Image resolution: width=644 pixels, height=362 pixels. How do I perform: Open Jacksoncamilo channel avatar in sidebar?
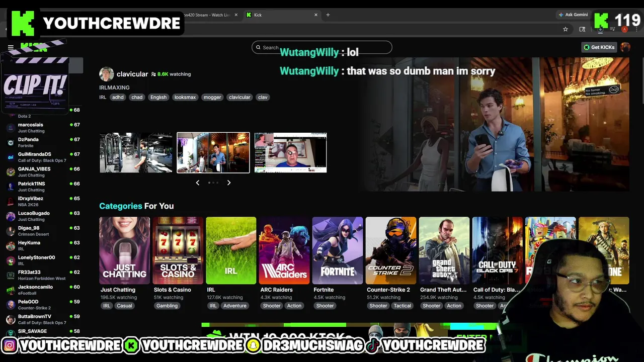(x=11, y=290)
